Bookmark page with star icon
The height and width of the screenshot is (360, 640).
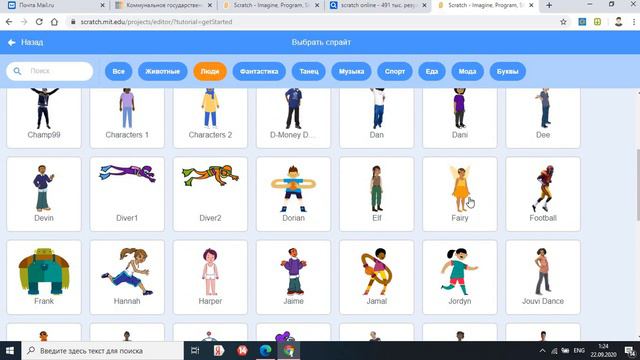click(563, 22)
